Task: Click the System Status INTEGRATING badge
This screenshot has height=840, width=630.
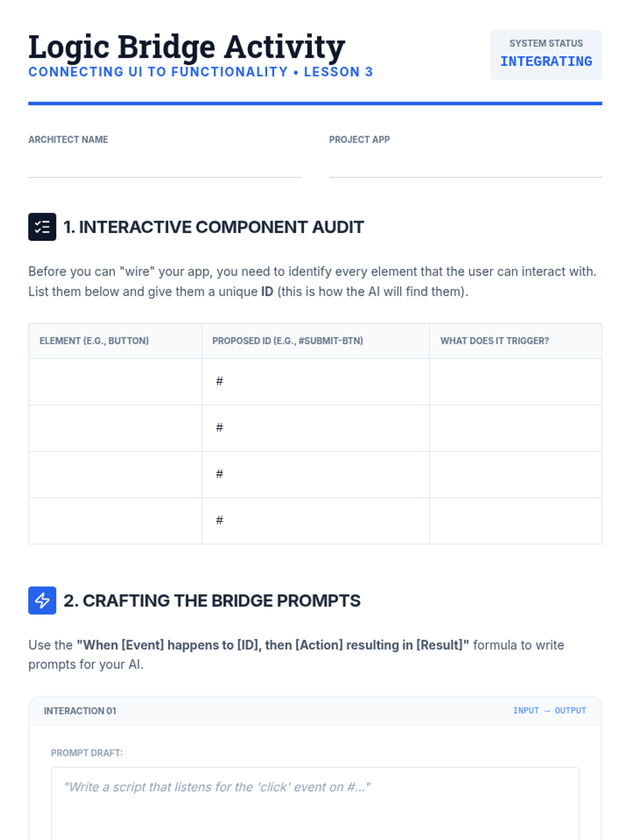Action: click(x=546, y=55)
